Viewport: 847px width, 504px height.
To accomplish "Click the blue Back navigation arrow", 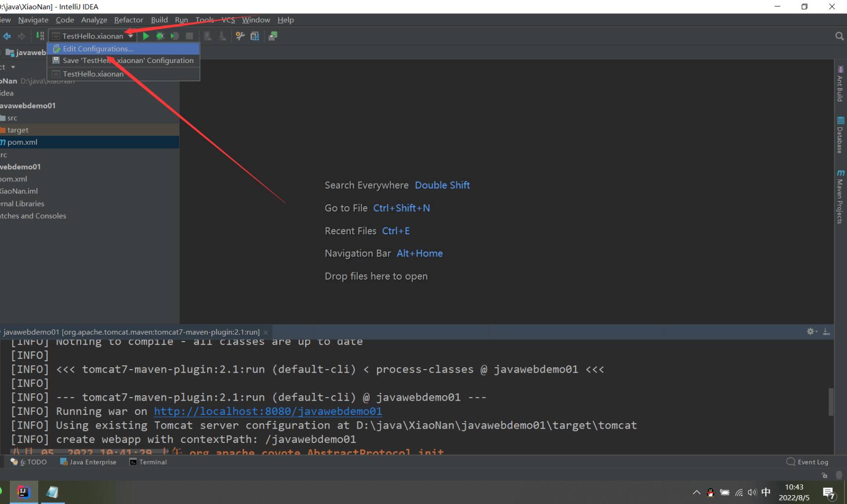I will point(7,36).
